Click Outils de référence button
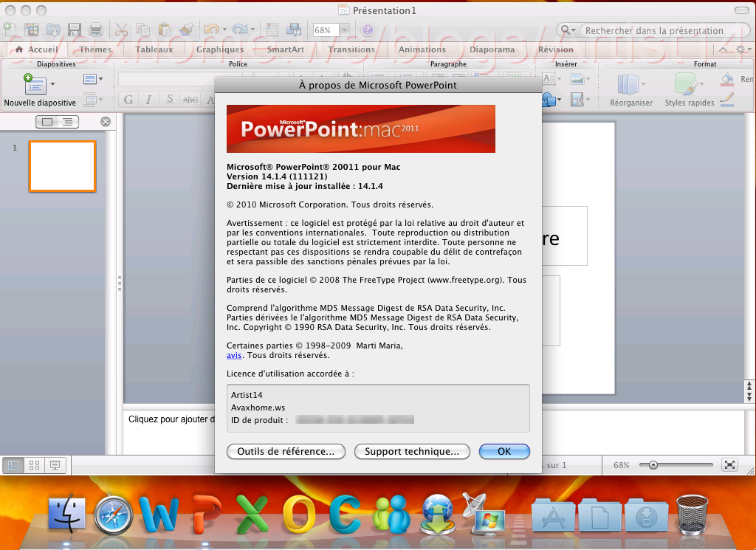This screenshot has height=550, width=756. point(286,452)
